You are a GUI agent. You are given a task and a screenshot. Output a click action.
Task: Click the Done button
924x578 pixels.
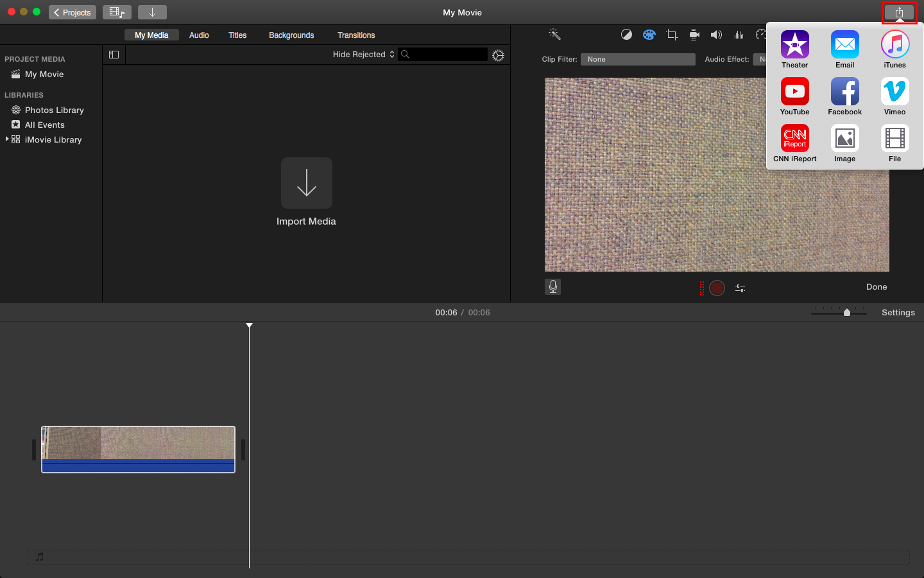877,287
